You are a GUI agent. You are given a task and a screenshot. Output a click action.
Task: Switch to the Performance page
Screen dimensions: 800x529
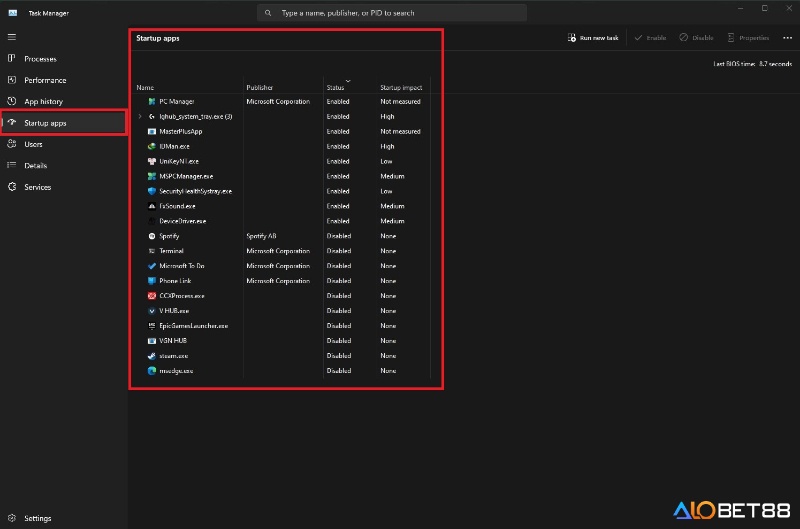tap(45, 80)
